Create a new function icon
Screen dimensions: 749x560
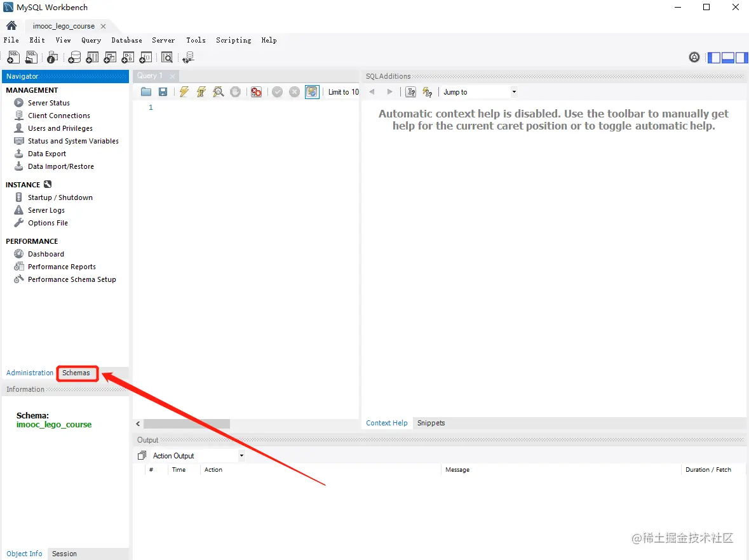point(145,58)
